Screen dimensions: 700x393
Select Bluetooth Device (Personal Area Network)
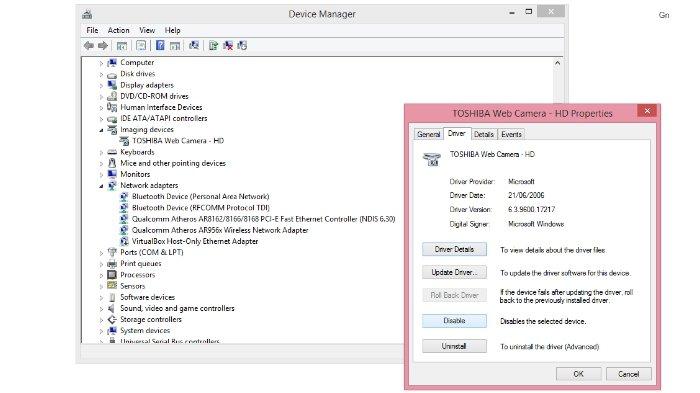coord(200,196)
